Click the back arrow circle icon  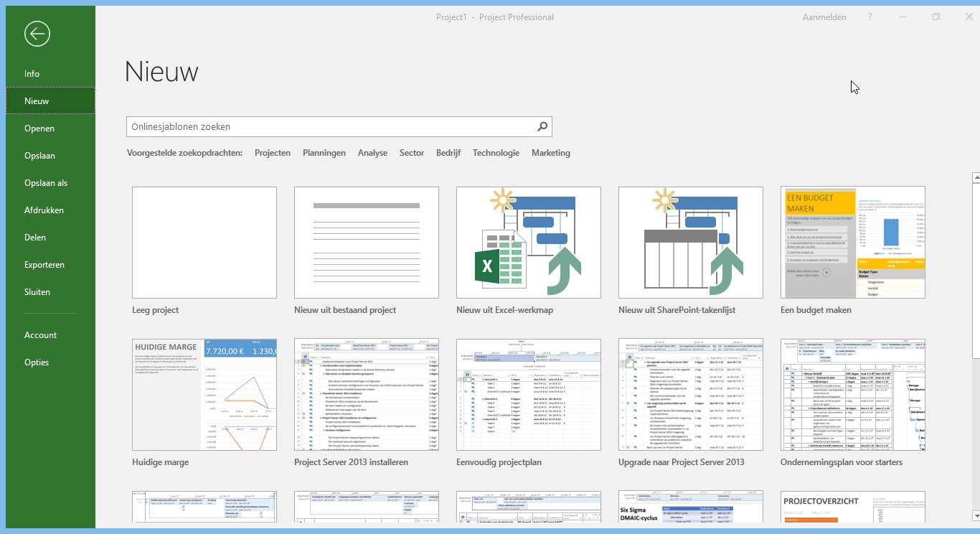[x=37, y=34]
